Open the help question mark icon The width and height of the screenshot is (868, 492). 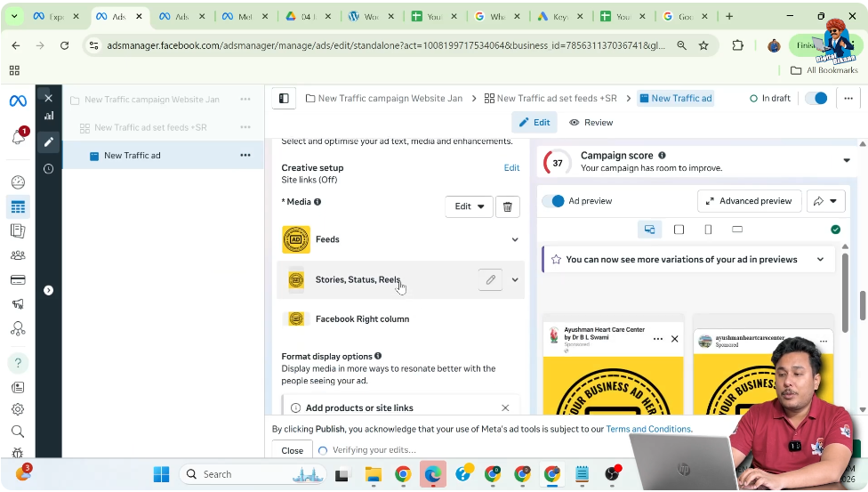(18, 363)
